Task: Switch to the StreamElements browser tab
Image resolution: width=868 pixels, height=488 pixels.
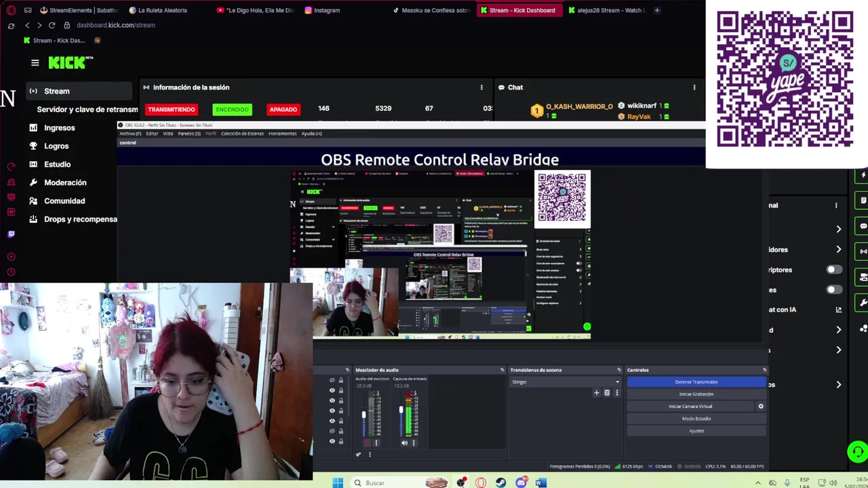Action: (78, 10)
